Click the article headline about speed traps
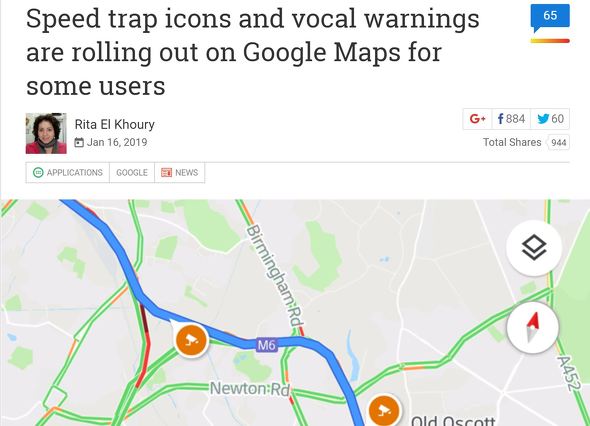590x426 pixels. [253, 52]
